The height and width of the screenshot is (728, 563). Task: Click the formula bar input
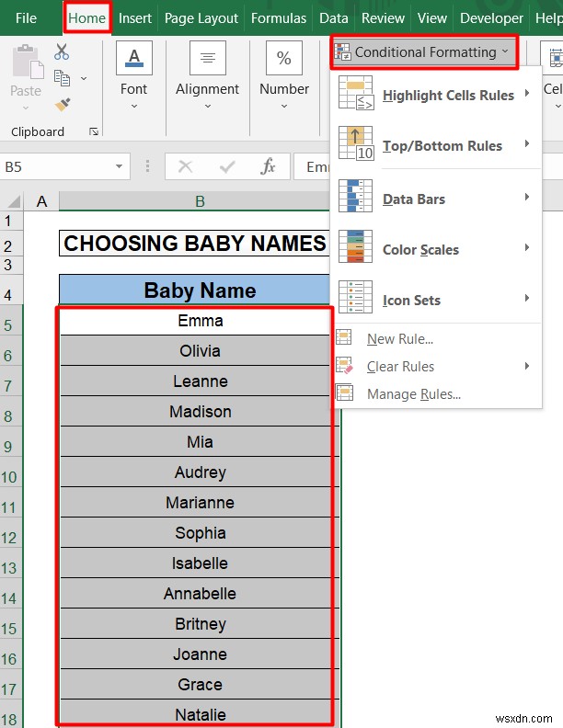click(312, 166)
